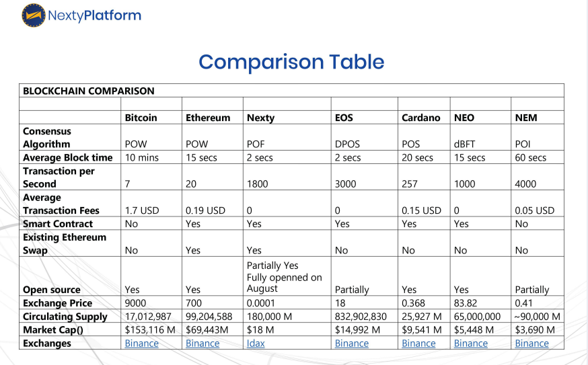588x365 pixels.
Task: Select the BLOCKCHAIN COMPARISON header row
Action: coord(89,91)
